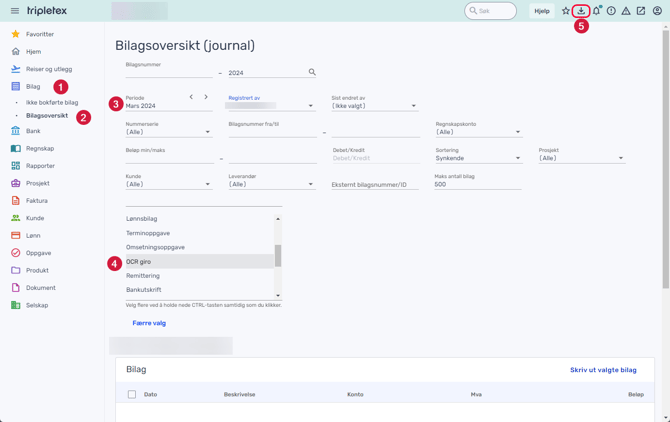Image resolution: width=670 pixels, height=422 pixels.
Task: Click the voucher type list scrollbar
Action: click(x=278, y=255)
